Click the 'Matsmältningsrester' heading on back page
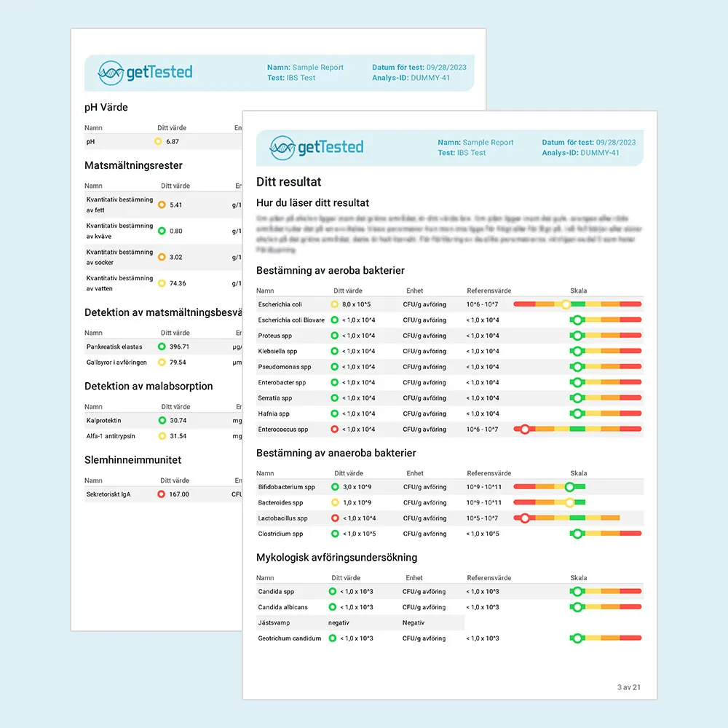Viewport: 728px width, 728px height. coord(133,166)
